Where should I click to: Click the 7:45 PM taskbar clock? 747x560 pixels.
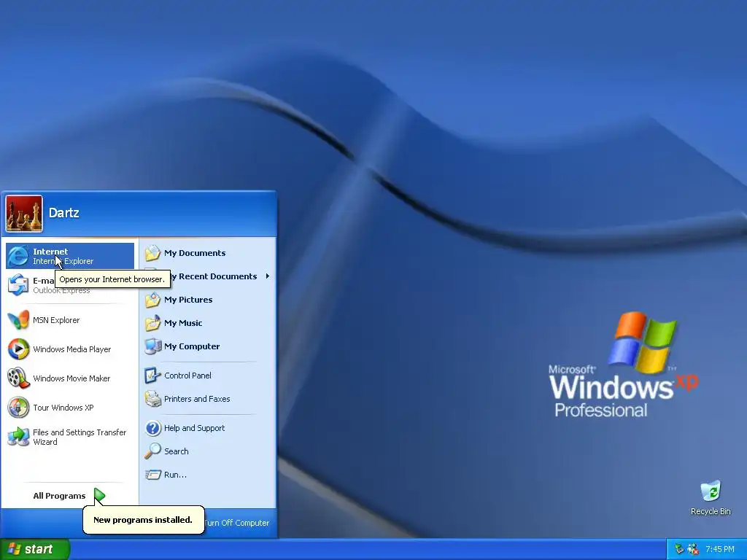point(719,549)
